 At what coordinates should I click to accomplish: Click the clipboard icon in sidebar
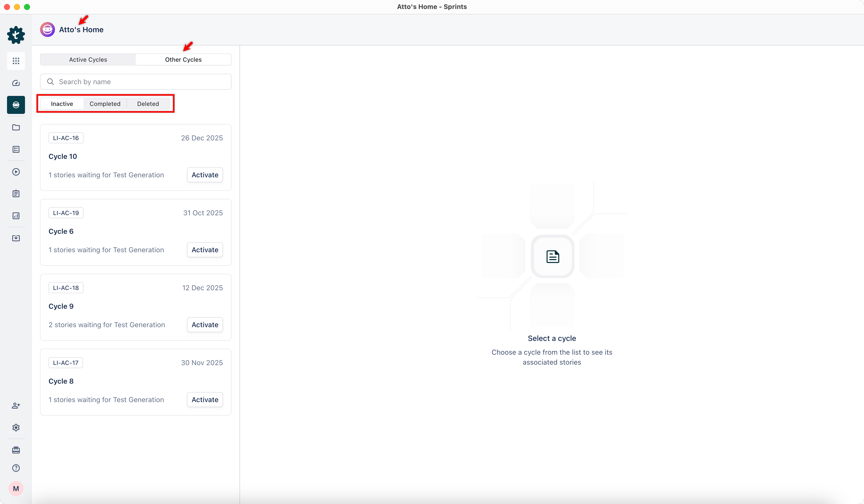[16, 194]
